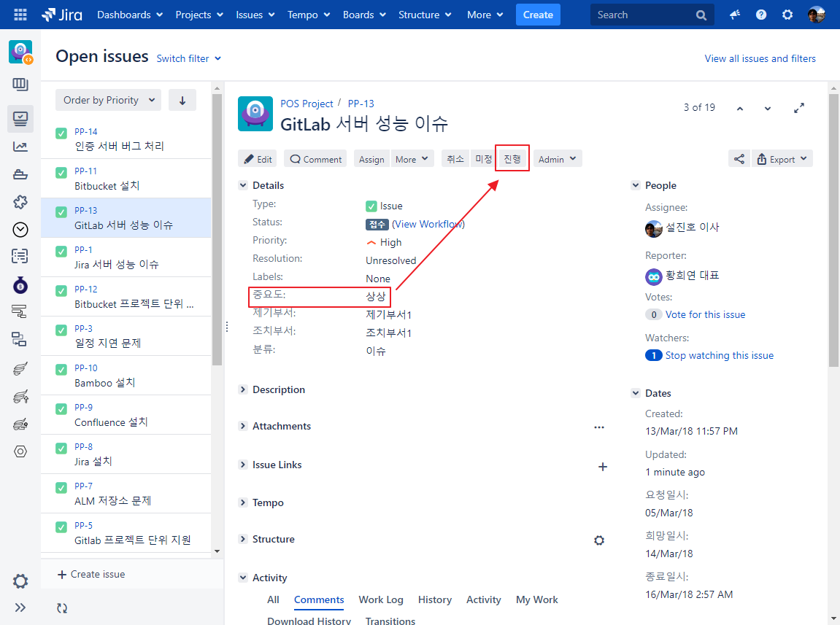
Task: Add an issue link with the plus icon
Action: (603, 467)
